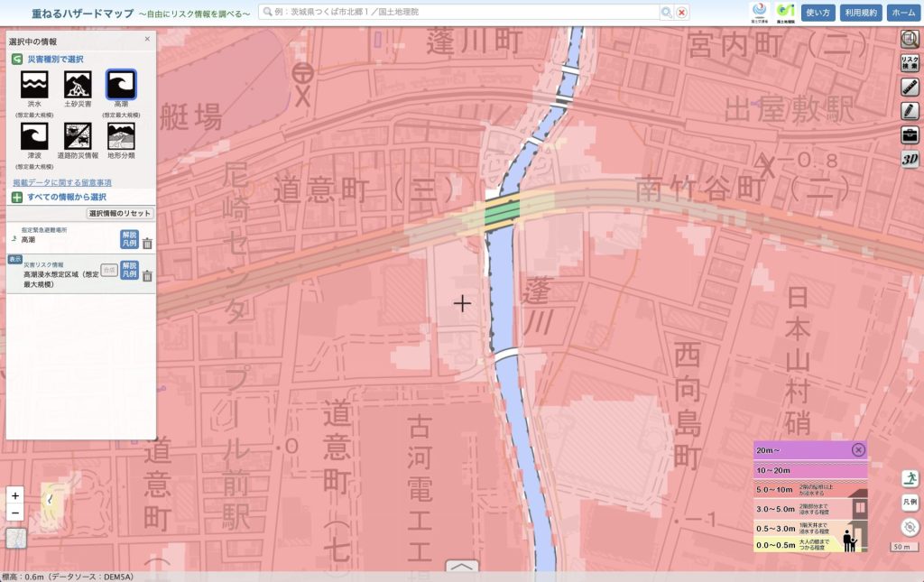Open the 使い方 how-to-use page
This screenshot has height=582, width=924.
pos(818,13)
